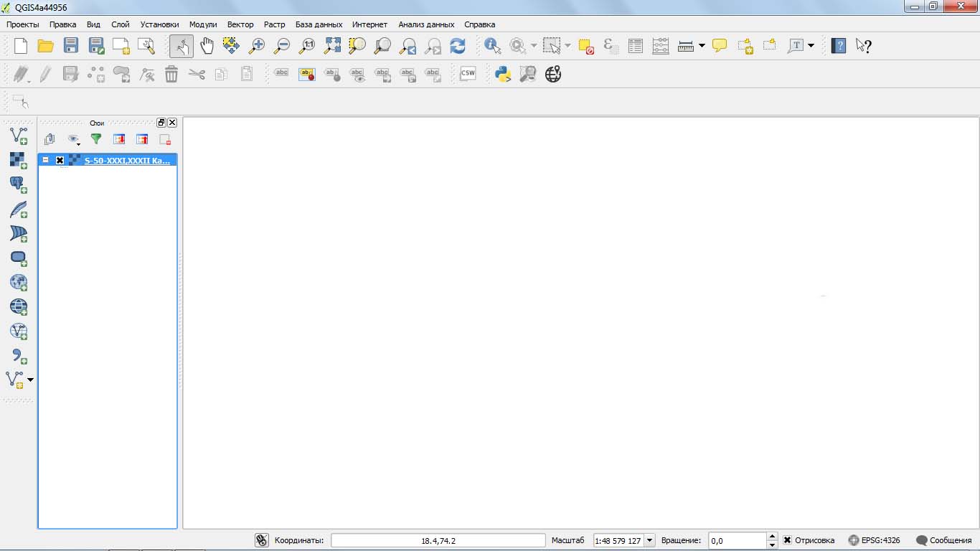Toggle mouse extents display in status bar
This screenshot has height=551, width=980.
pyautogui.click(x=262, y=540)
